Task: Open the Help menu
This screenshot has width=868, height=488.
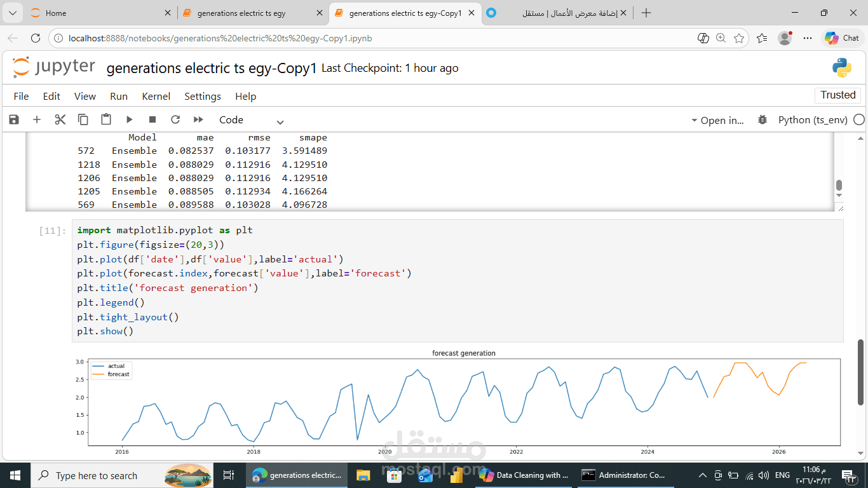Action: 246,96
